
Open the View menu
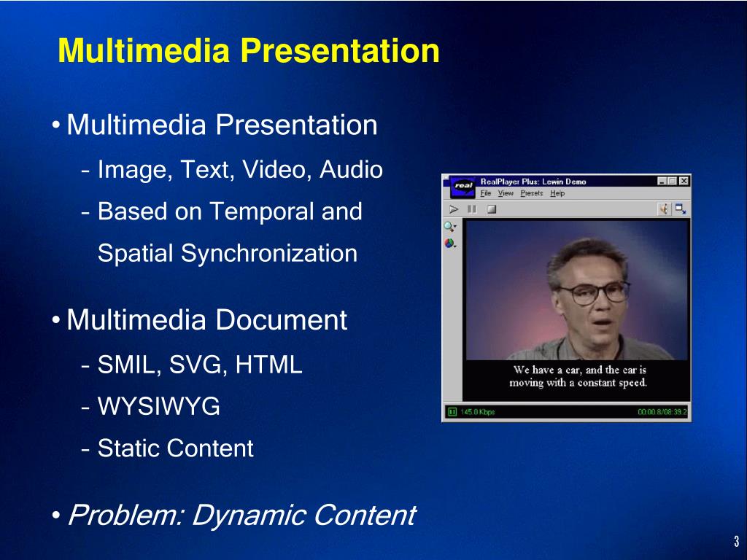coord(506,192)
